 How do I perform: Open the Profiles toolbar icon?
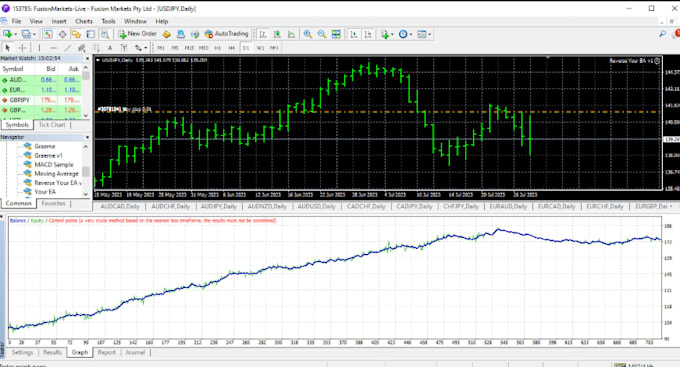click(26, 34)
